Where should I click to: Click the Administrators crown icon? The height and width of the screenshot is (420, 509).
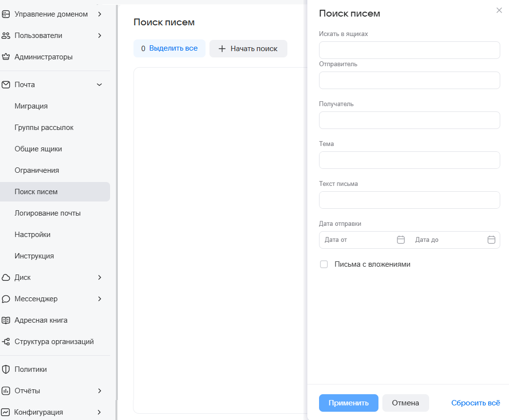[6, 57]
